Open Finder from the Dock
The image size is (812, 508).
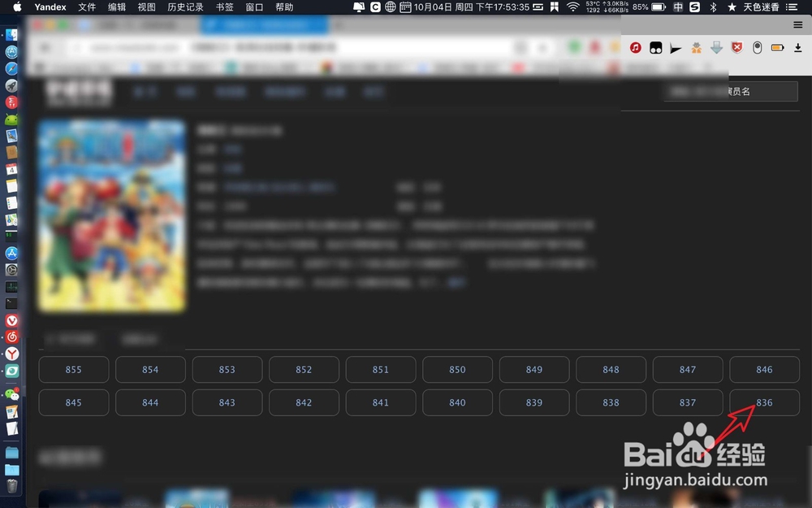(11, 35)
